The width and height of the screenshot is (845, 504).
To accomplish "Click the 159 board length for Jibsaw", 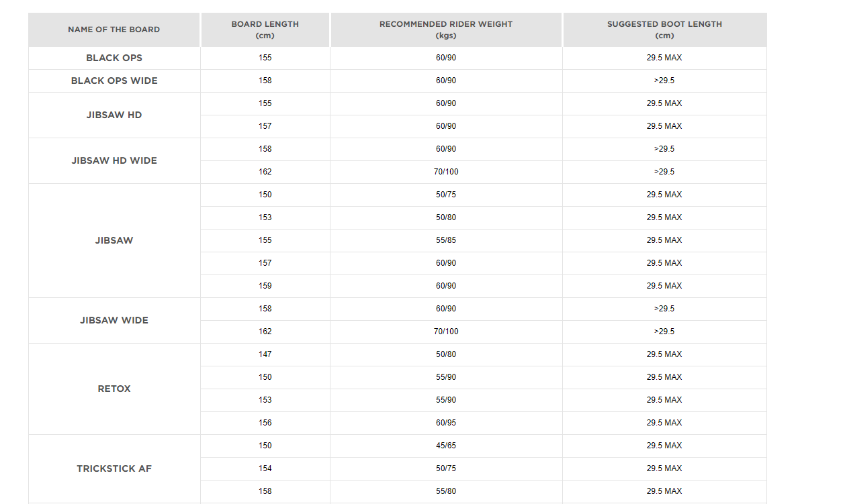I will point(265,286).
